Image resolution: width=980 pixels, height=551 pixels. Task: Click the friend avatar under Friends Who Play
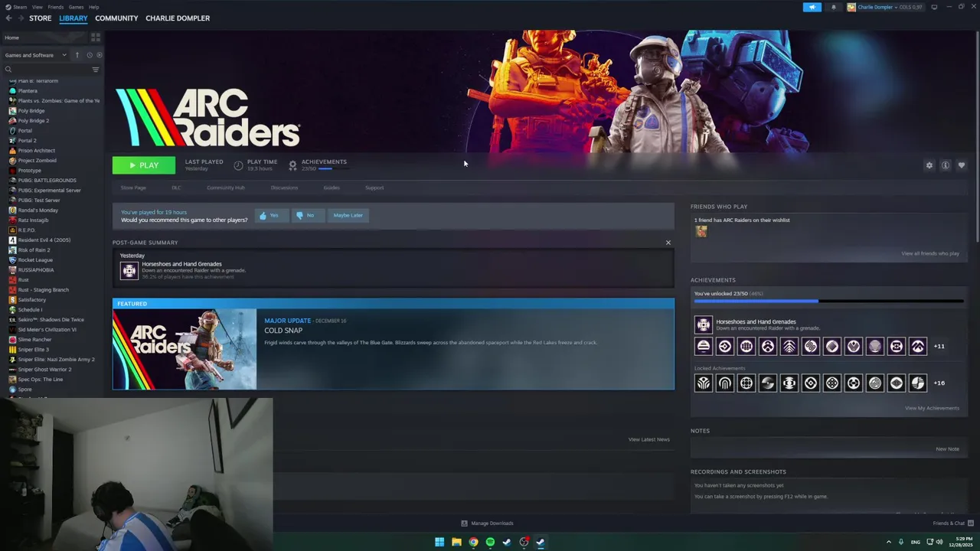(x=701, y=232)
